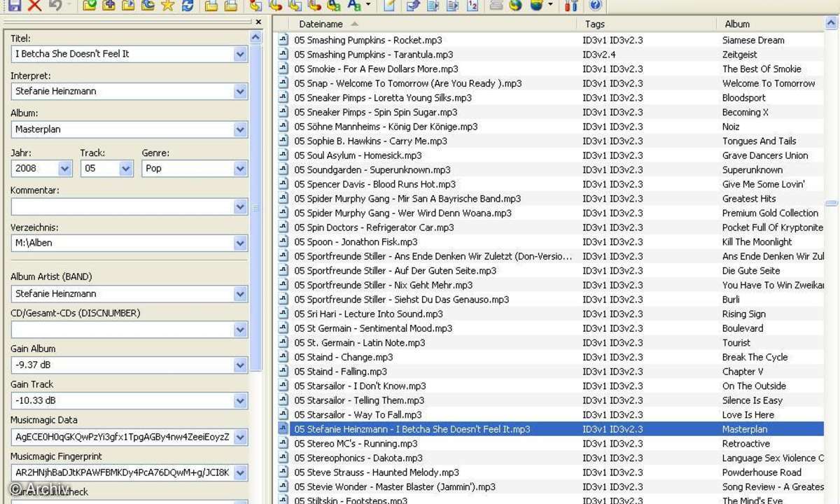Viewport: 840px width, 504px height.
Task: Undo last change with the grey arrow icon
Action: point(55,6)
